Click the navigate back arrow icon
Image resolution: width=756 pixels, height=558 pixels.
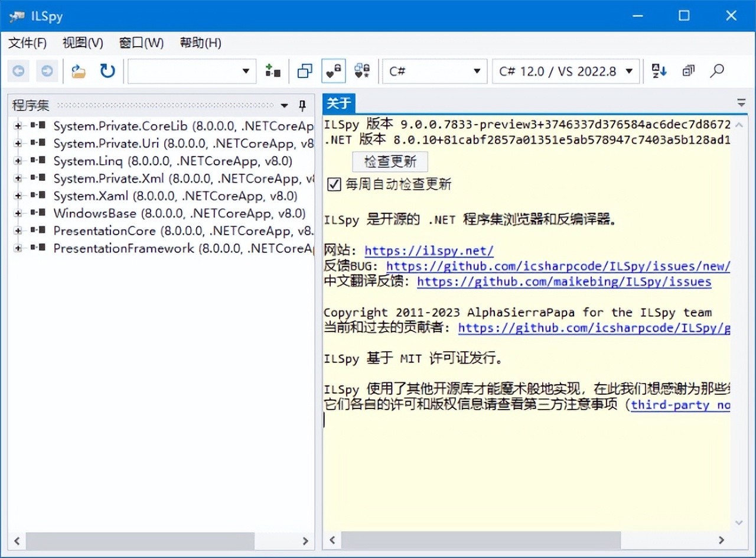click(x=18, y=70)
